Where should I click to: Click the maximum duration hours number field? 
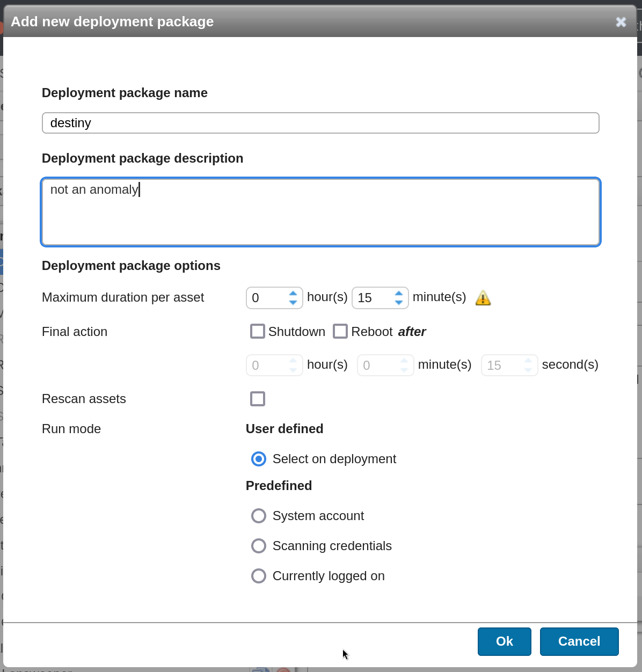click(x=267, y=298)
